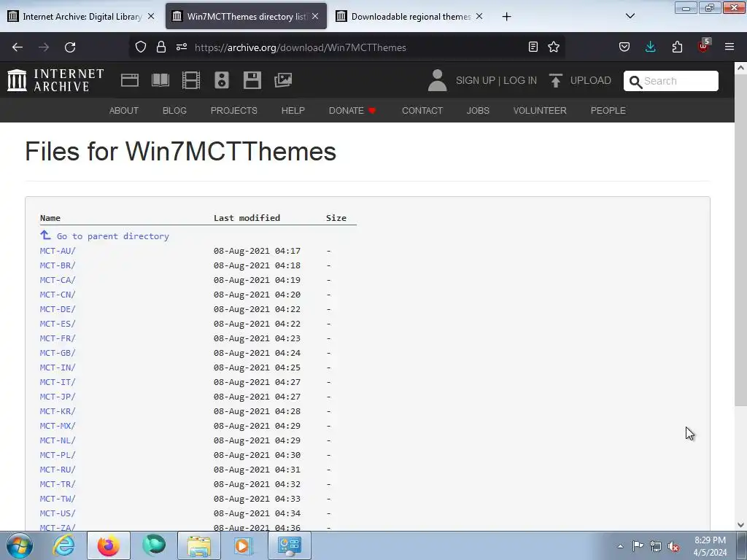Save page to Pocket icon
This screenshot has width=747, height=560.
624,47
